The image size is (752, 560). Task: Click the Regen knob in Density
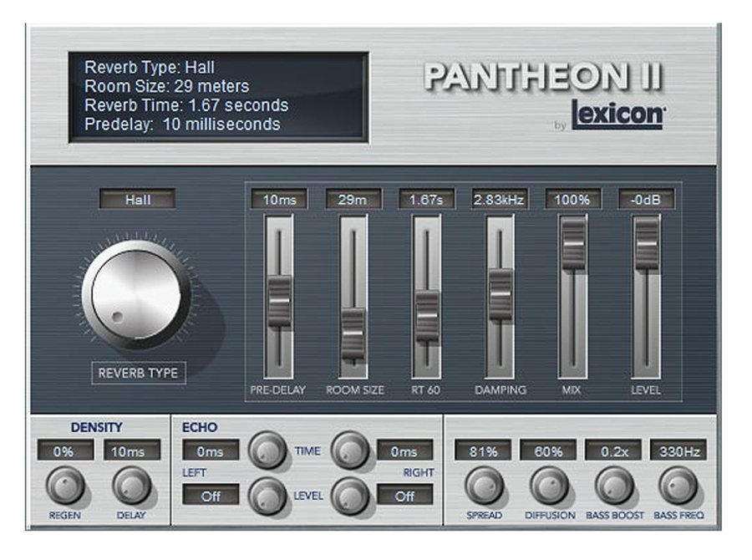click(x=65, y=486)
